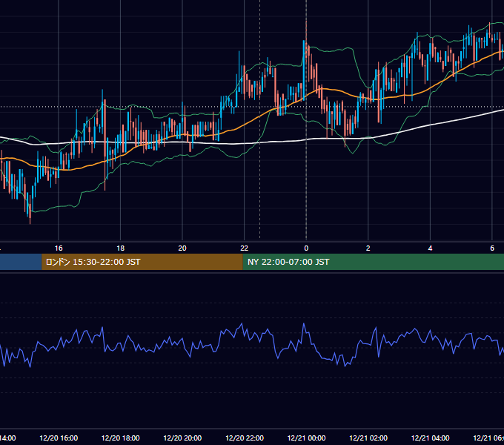Click the 12/21 00:00 date label
This screenshot has height=445, width=504.
tap(306, 438)
